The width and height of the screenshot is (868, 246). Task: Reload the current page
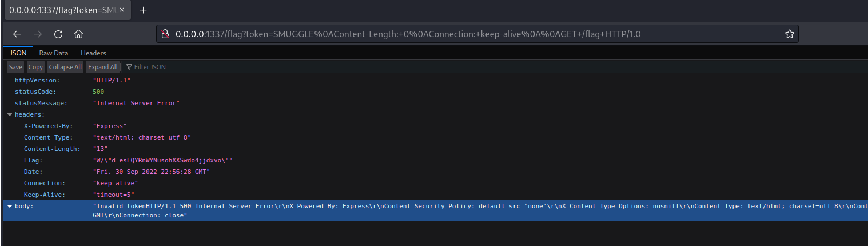point(58,34)
